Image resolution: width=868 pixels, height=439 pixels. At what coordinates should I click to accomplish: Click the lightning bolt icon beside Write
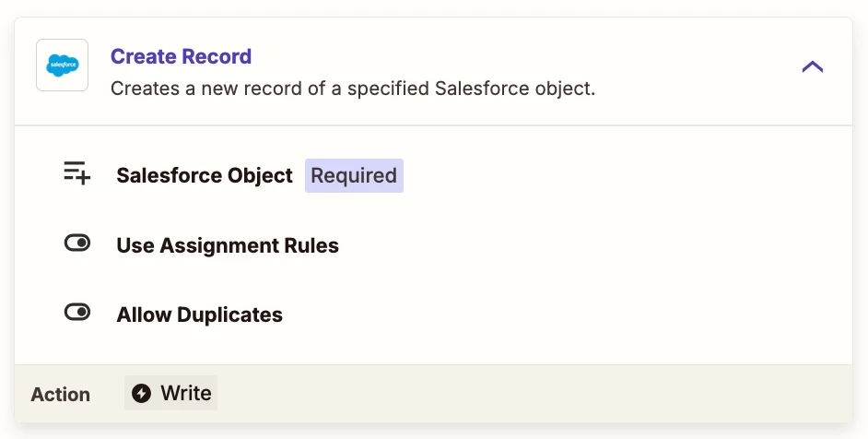tap(141, 393)
